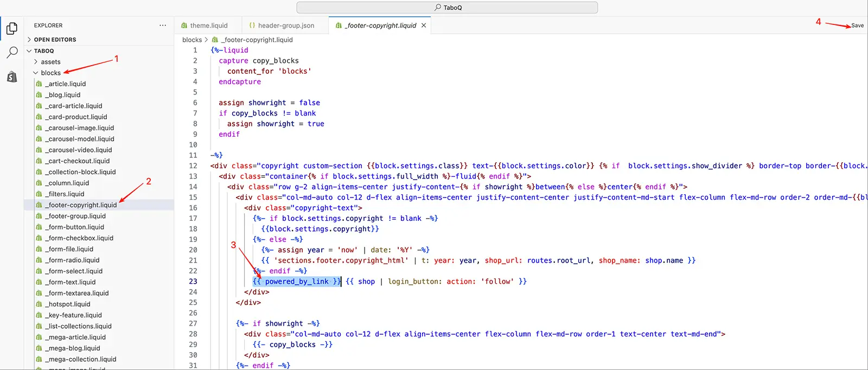The height and width of the screenshot is (370, 868).
Task: Open _cart-checkout.liquid file
Action: click(x=78, y=161)
